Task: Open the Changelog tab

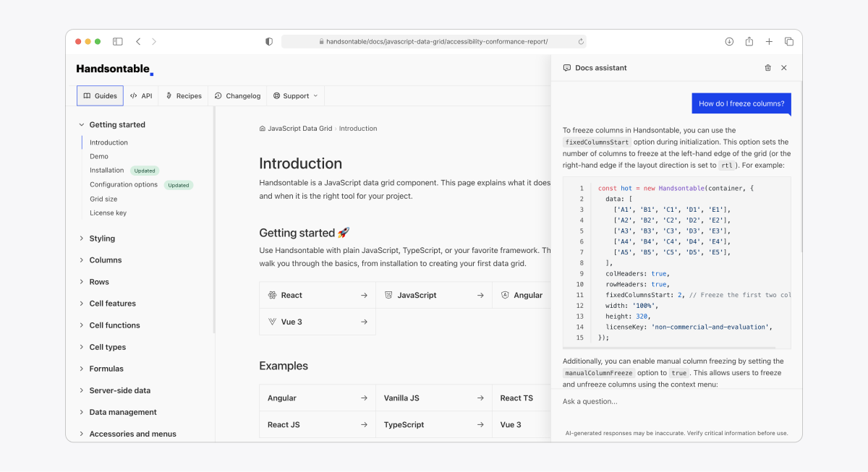Action: coord(237,95)
